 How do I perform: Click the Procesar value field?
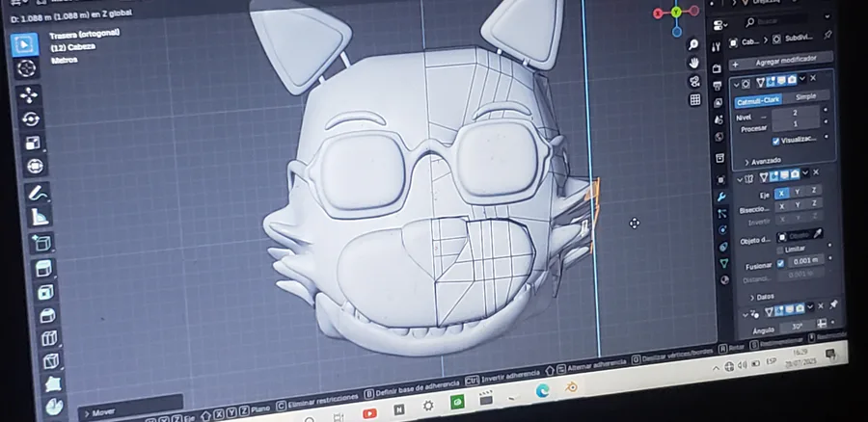tap(796, 124)
